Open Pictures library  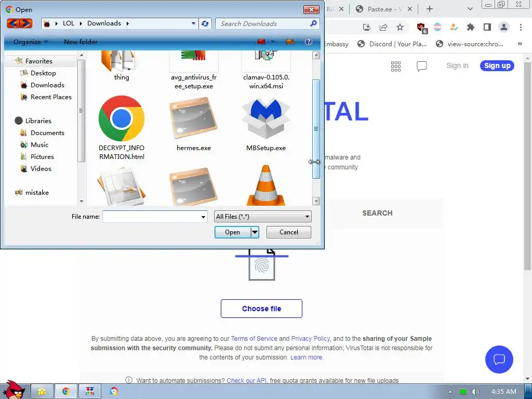point(42,156)
